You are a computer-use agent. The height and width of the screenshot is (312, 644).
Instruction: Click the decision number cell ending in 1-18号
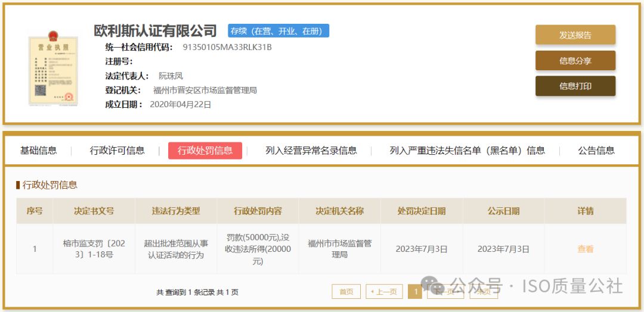pyautogui.click(x=94, y=249)
